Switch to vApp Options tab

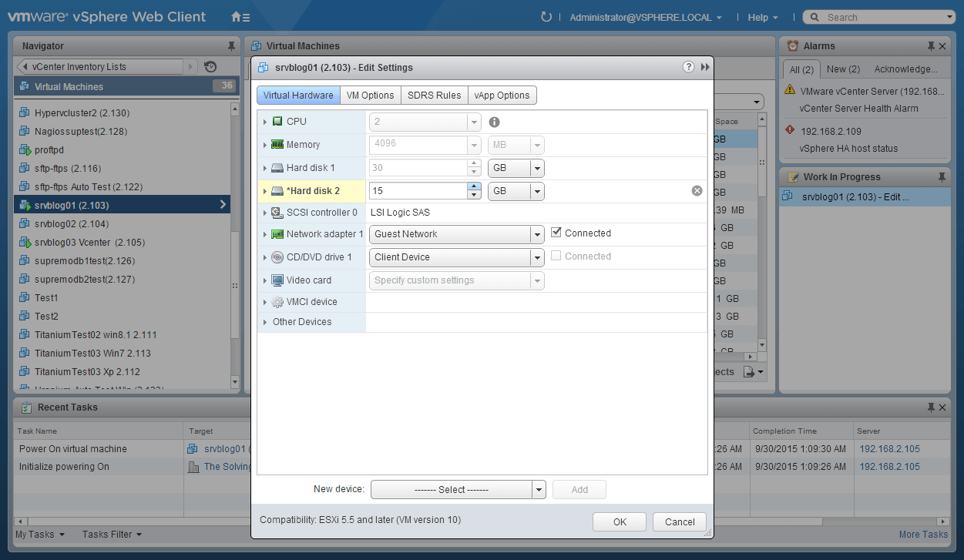click(x=502, y=96)
